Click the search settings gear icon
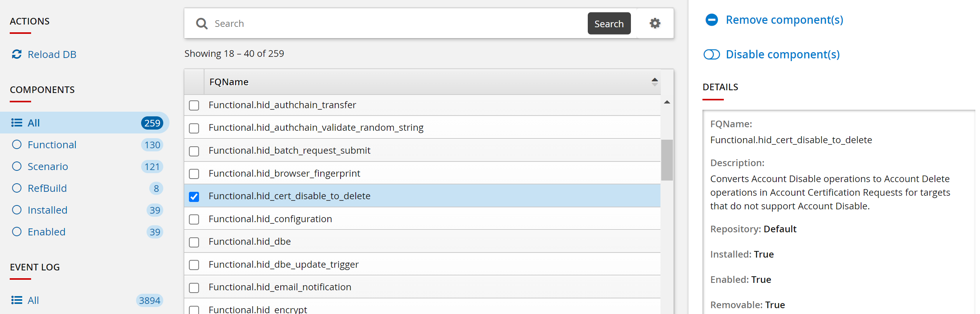This screenshot has width=980, height=314. tap(655, 23)
